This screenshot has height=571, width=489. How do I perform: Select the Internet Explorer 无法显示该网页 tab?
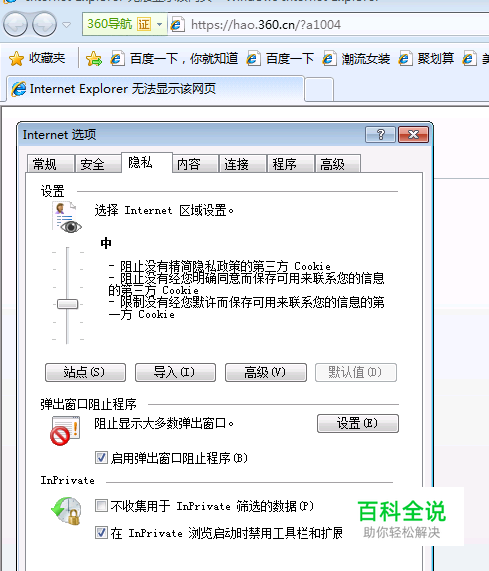pos(155,89)
